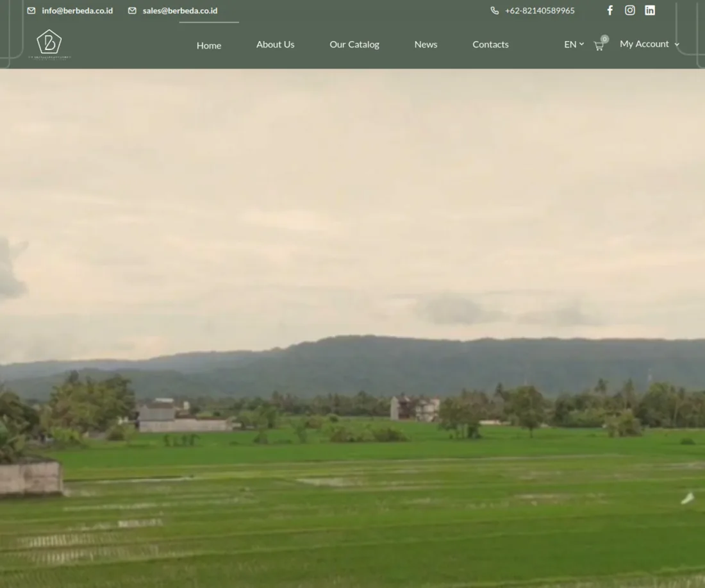
Task: Open the Facebook social icon
Action: click(x=610, y=10)
